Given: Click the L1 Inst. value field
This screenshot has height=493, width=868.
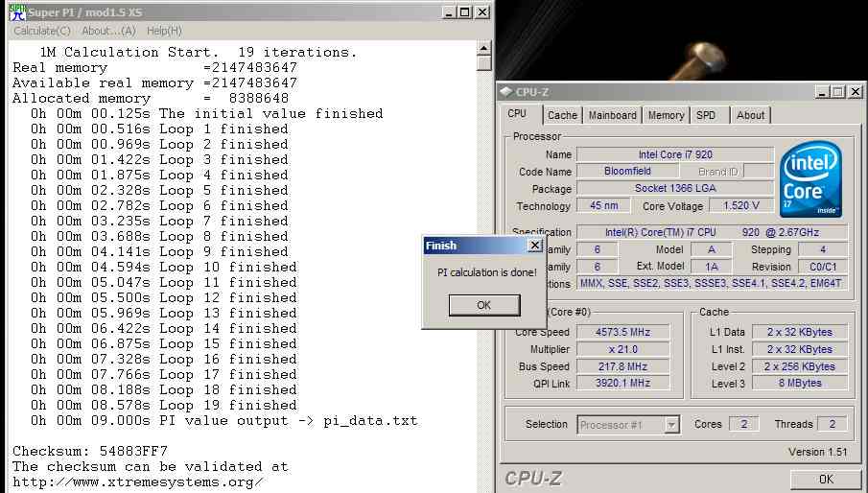Looking at the screenshot, I should tap(799, 349).
